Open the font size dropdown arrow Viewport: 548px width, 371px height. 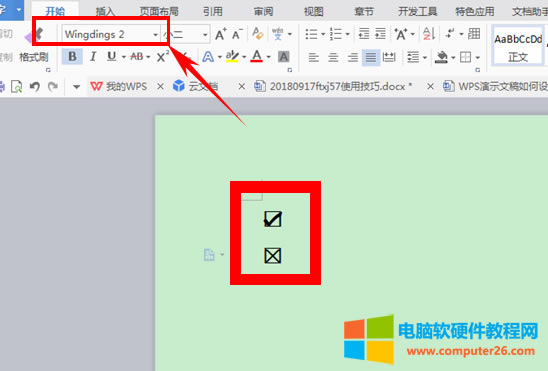click(x=205, y=35)
